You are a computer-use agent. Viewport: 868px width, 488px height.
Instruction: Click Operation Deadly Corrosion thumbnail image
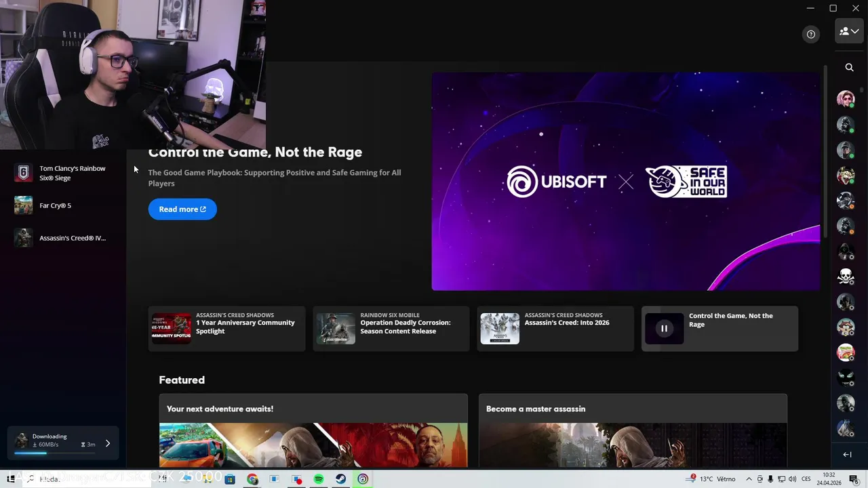pos(336,329)
